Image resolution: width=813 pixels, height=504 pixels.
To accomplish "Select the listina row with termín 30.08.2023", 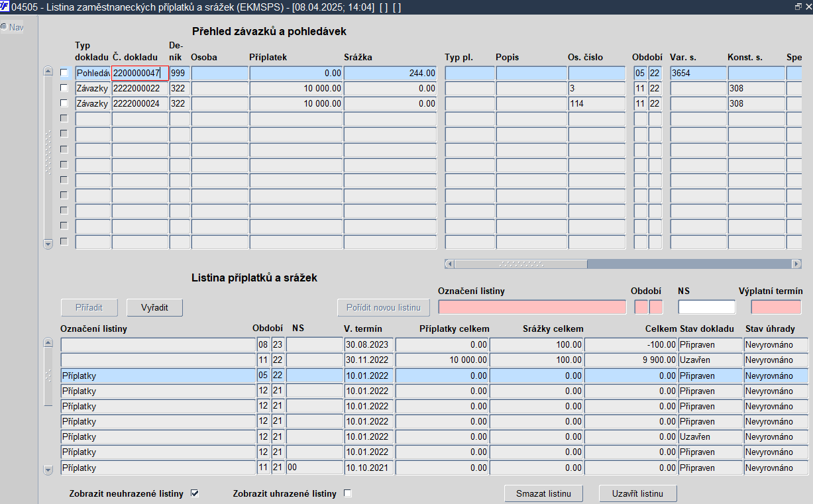I will point(434,345).
